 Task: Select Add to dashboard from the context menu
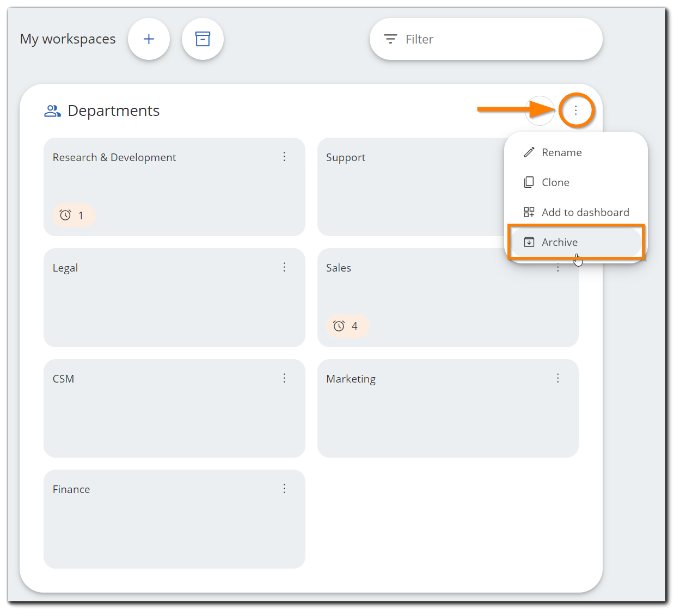(585, 212)
